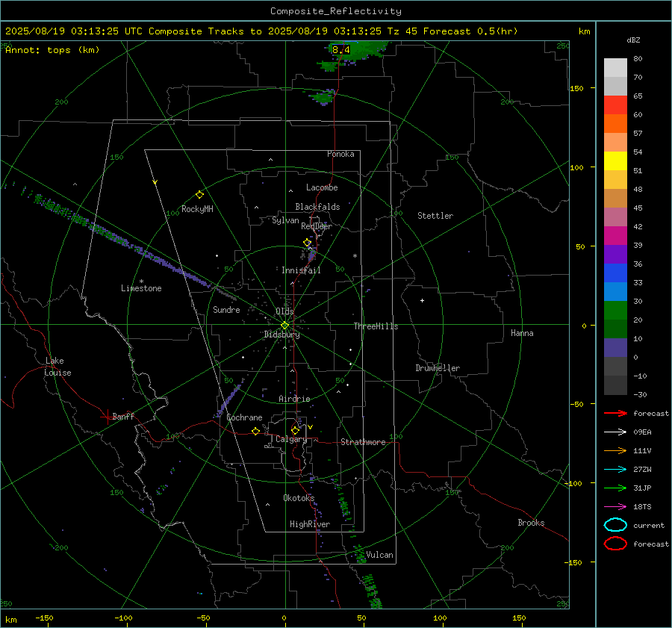672x628 pixels.
Task: Click the -30 dBZ scale label
Action: pos(640,394)
